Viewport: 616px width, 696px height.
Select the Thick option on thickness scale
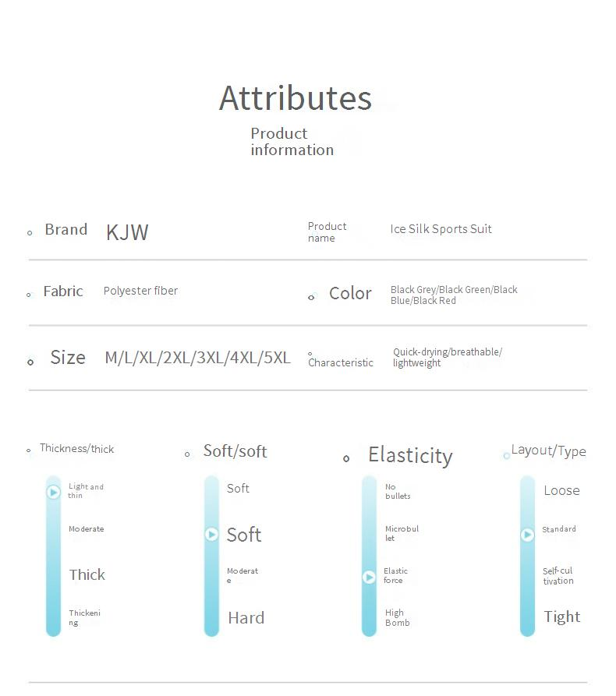coord(87,575)
